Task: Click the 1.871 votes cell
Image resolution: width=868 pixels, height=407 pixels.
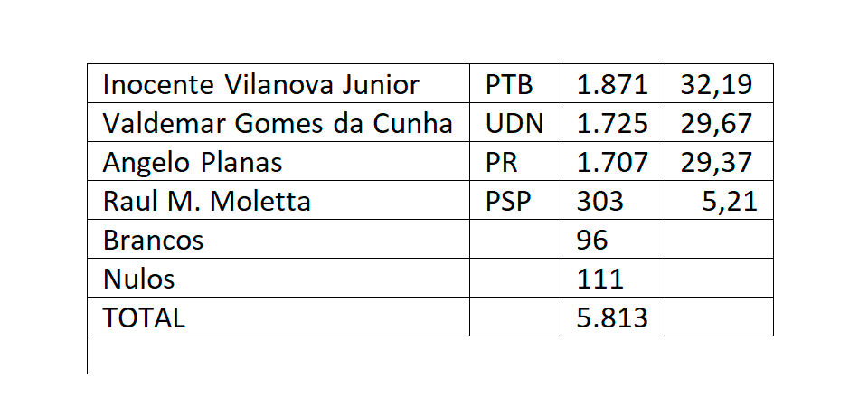Action: [613, 83]
